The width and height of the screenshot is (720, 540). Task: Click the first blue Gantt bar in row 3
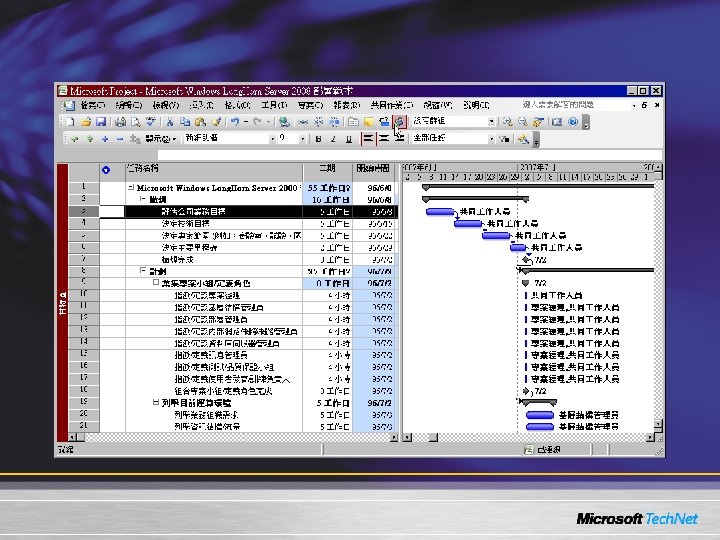tap(440, 212)
